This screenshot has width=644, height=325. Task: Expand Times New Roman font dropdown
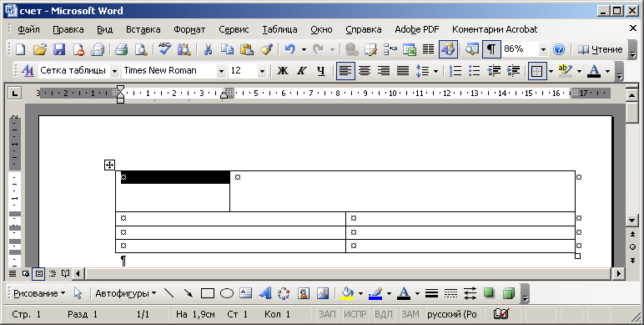[221, 71]
